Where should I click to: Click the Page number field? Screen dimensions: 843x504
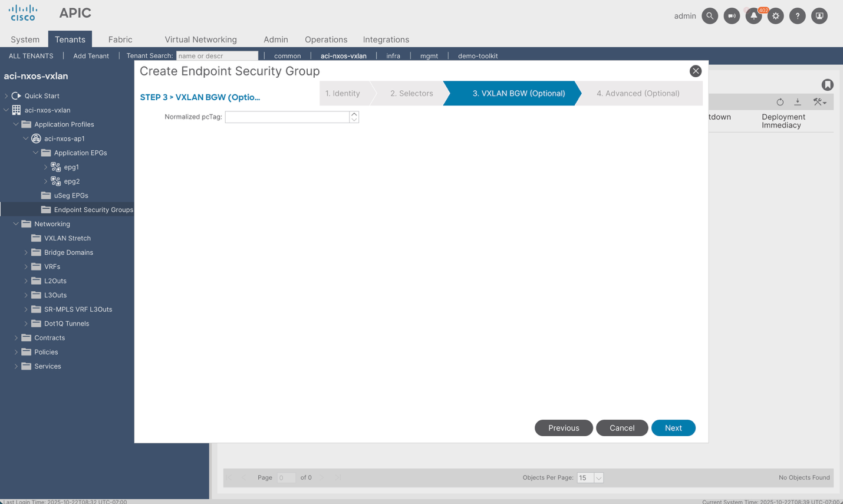[x=287, y=477]
